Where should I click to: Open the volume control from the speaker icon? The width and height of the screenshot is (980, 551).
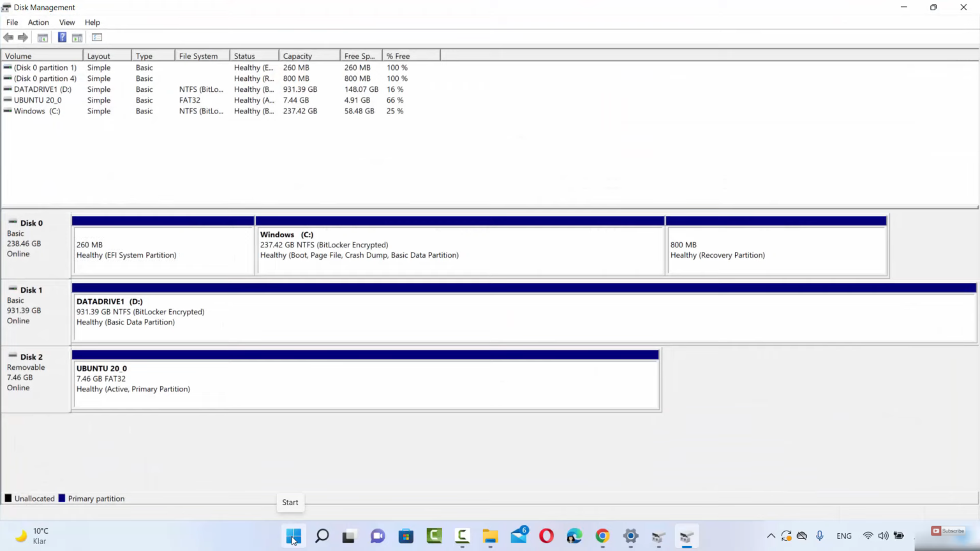[x=883, y=536]
